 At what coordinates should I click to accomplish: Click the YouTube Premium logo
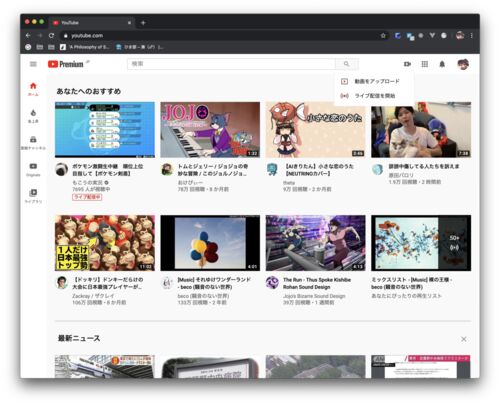(66, 64)
